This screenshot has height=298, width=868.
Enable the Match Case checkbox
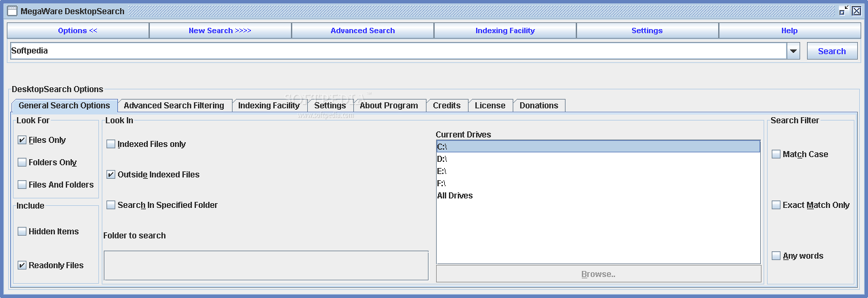tap(776, 154)
